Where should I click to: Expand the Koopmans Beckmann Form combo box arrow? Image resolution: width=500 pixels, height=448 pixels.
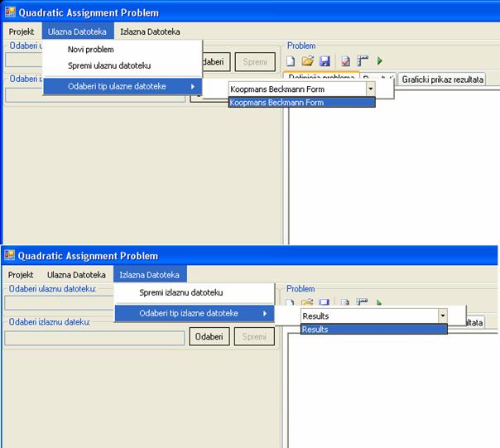coord(371,89)
